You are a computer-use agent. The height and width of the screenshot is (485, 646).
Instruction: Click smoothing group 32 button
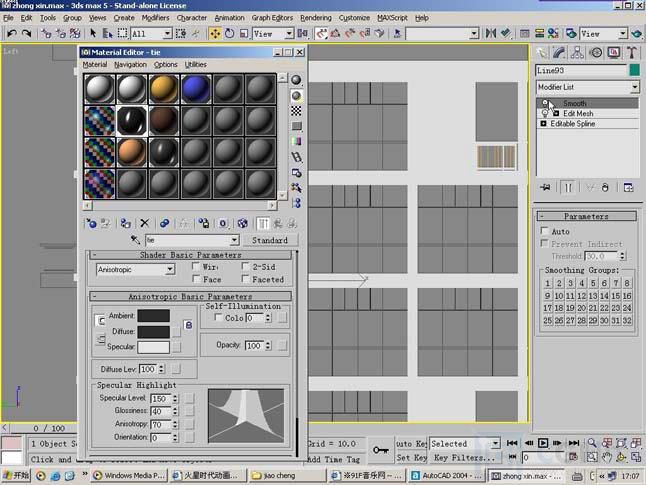click(627, 320)
